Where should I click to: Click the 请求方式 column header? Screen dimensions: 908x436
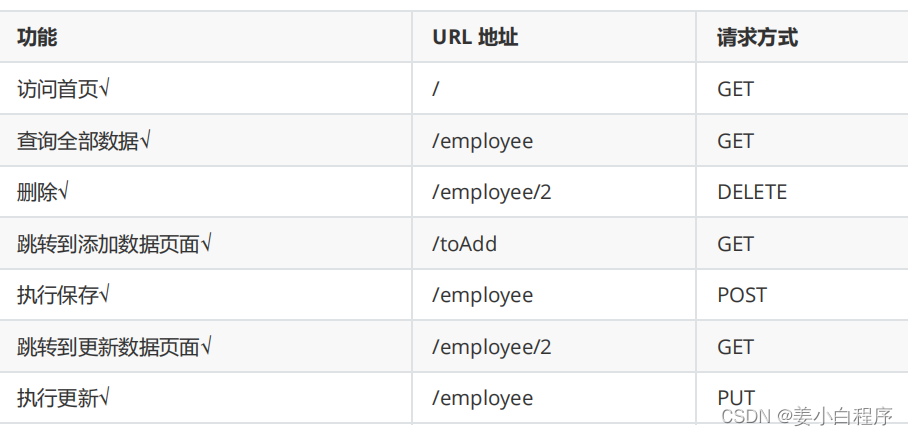[757, 38]
